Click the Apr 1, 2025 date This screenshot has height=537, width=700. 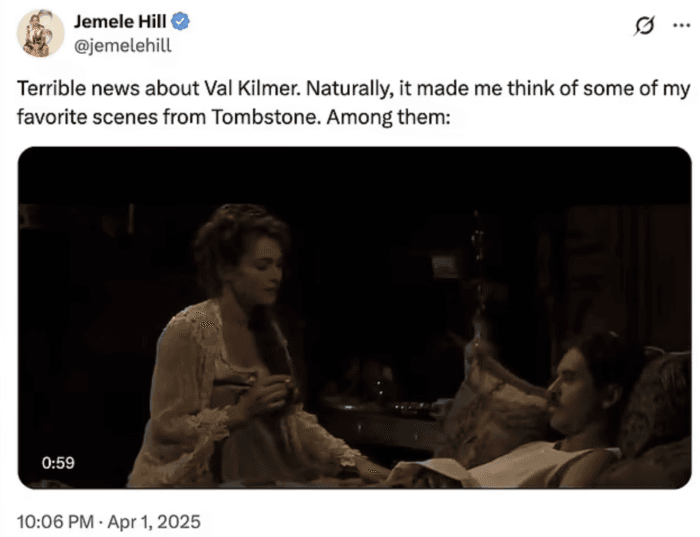coord(159,521)
